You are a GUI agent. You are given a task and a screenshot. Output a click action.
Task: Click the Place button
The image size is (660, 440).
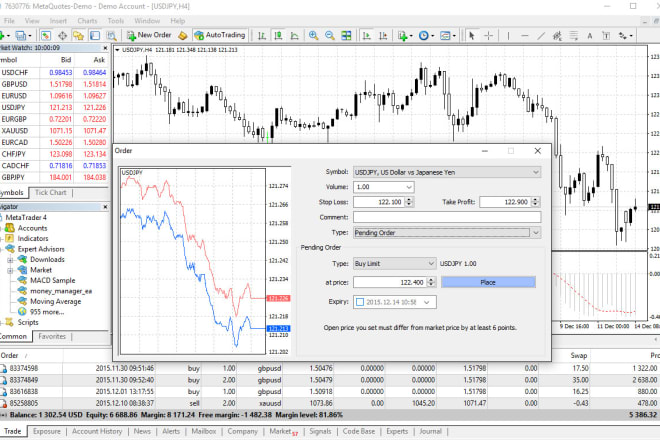click(488, 282)
